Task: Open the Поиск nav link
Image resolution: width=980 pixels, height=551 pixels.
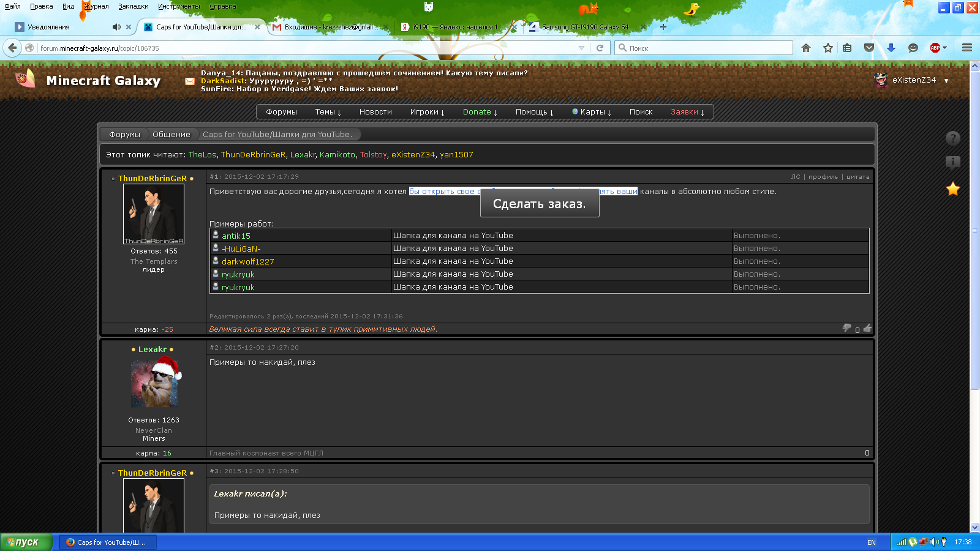Action: pos(641,112)
